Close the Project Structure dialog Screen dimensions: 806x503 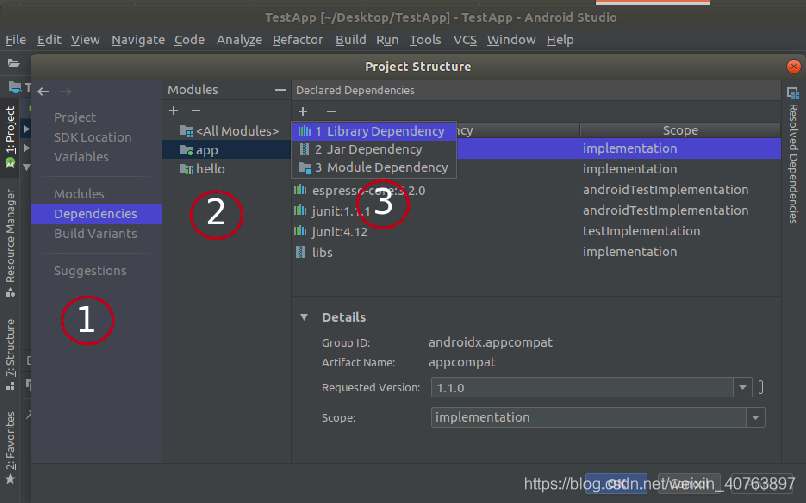794,67
